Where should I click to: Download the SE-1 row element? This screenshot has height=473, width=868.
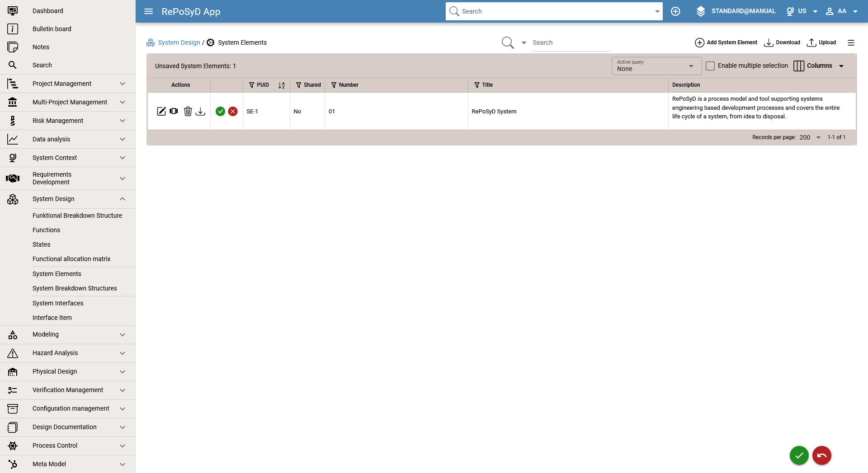point(200,111)
